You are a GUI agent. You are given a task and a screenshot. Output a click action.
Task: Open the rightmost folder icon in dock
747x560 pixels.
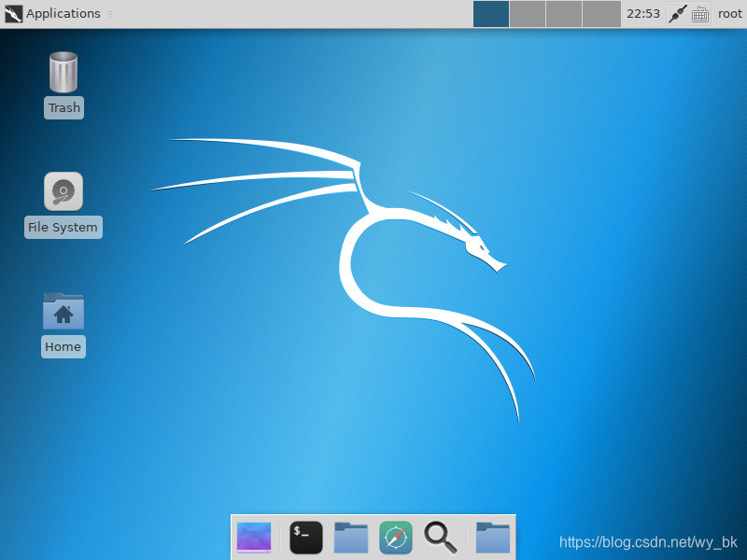point(493,538)
